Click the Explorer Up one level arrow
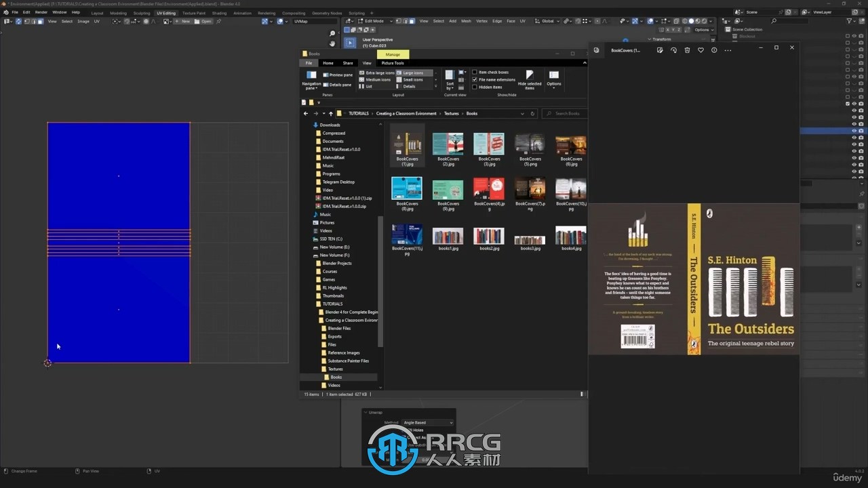 tap(330, 113)
